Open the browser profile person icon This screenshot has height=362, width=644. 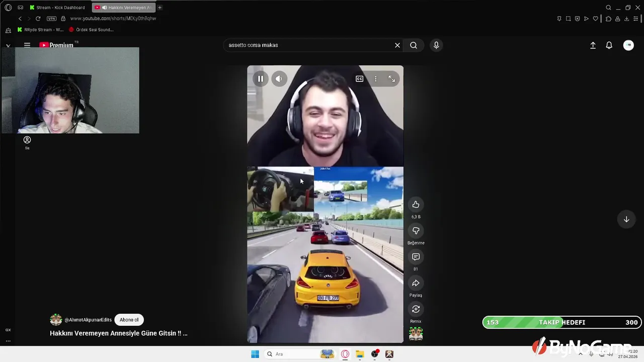coord(617,19)
